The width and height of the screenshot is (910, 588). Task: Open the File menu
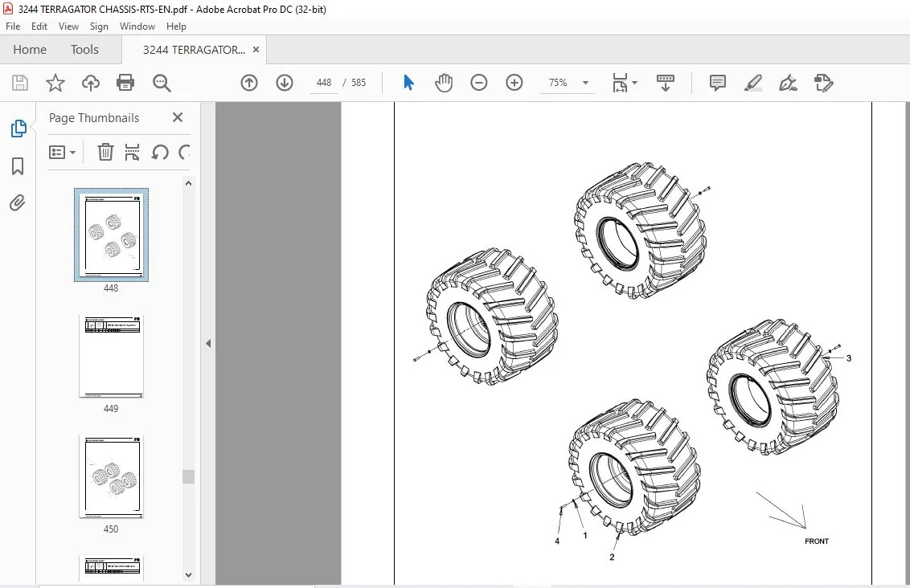point(13,26)
